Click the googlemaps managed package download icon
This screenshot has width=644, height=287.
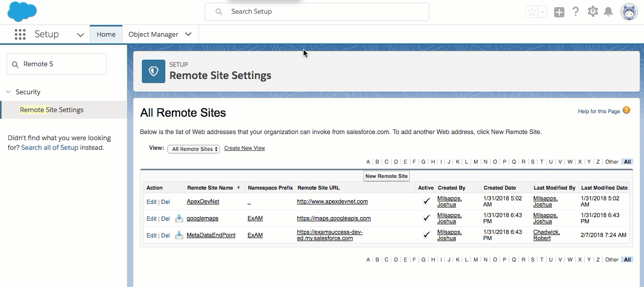pyautogui.click(x=179, y=218)
